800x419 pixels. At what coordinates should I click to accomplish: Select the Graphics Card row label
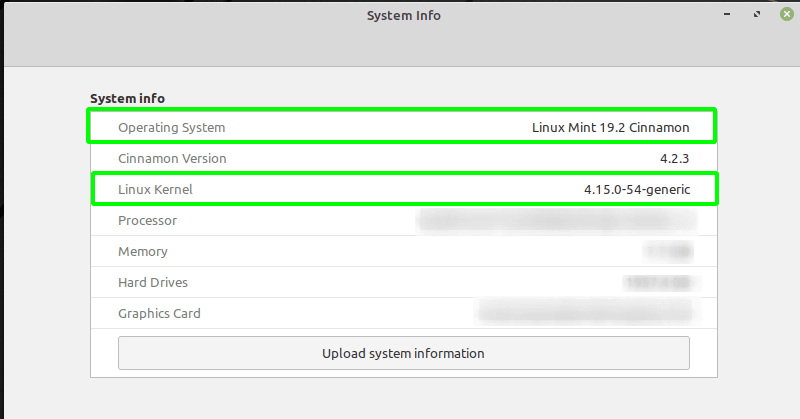pyautogui.click(x=159, y=313)
